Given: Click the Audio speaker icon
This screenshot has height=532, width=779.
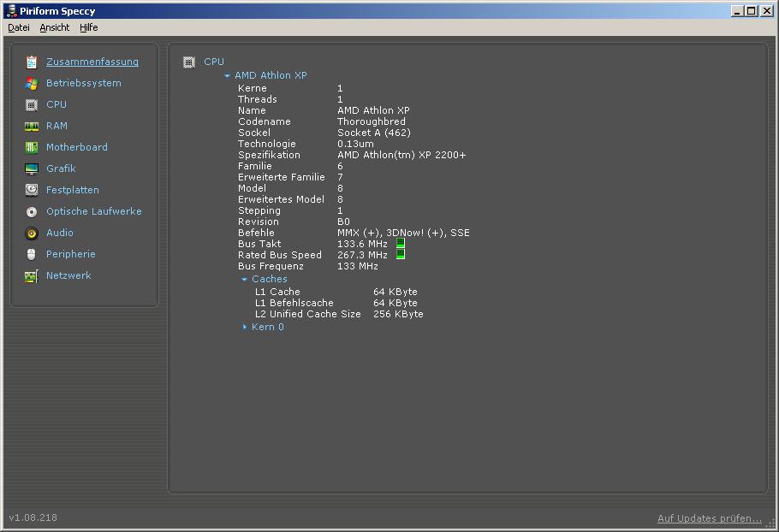Looking at the screenshot, I should click(x=32, y=233).
